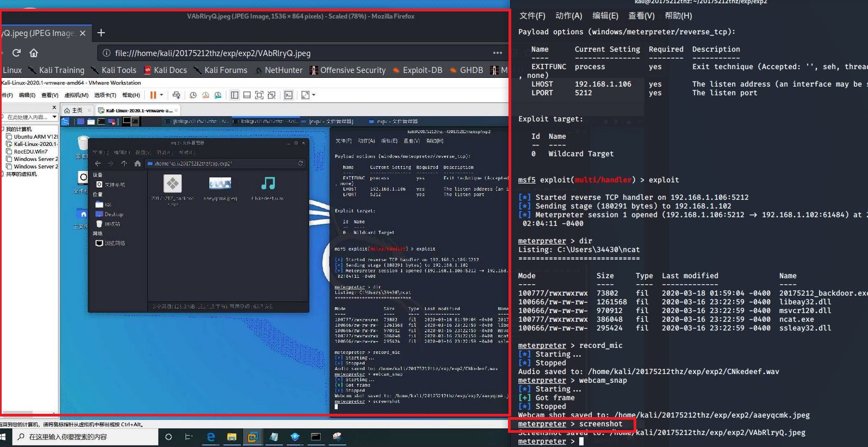Open File Explorer from taskbar
This screenshot has width=868, height=447.
232,437
